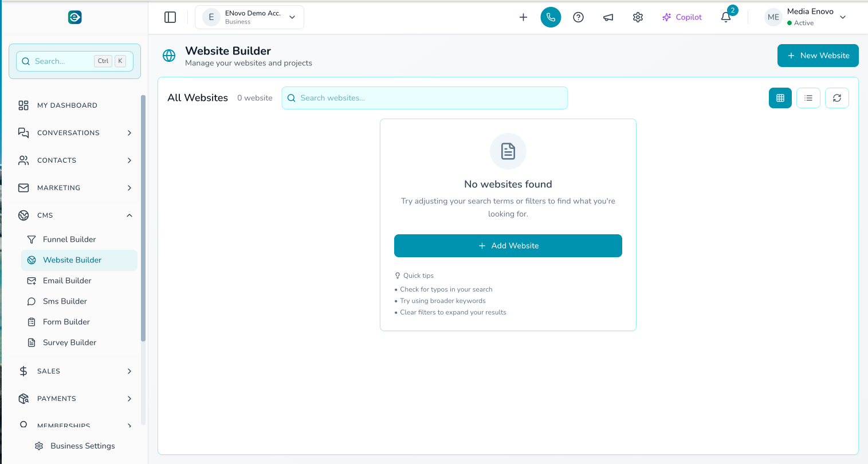Click the phone call icon in the top bar
Screen dimensions: 868x464
coord(551,17)
